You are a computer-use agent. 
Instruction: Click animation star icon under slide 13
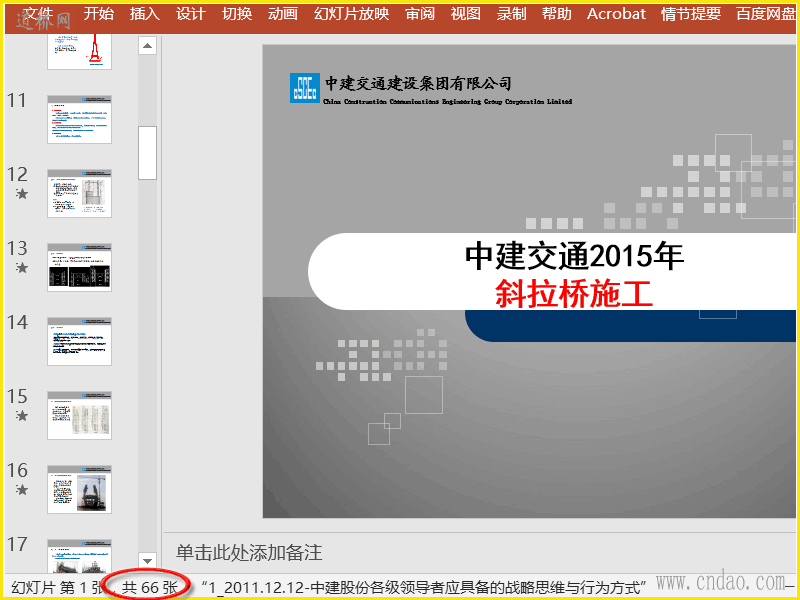click(21, 268)
